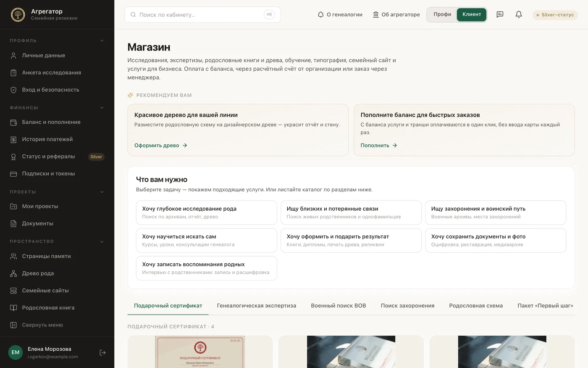Open the notifications bell
This screenshot has height=368, width=588.
(519, 15)
